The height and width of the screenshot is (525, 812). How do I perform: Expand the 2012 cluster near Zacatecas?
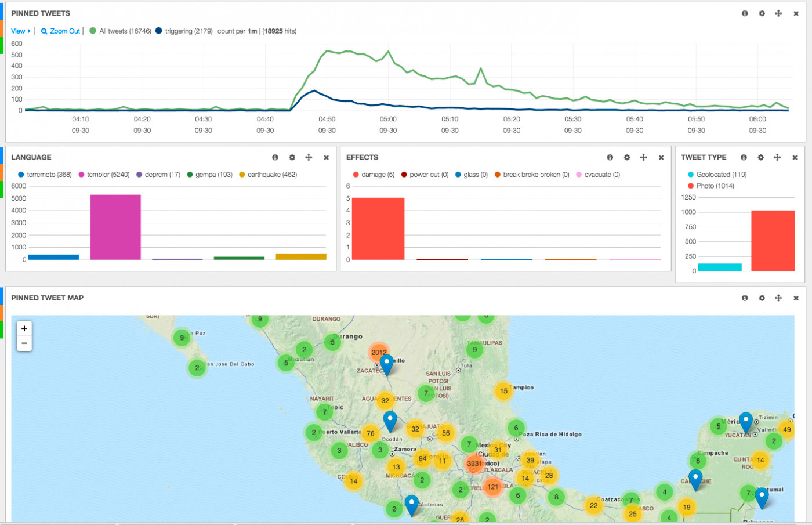tap(379, 352)
